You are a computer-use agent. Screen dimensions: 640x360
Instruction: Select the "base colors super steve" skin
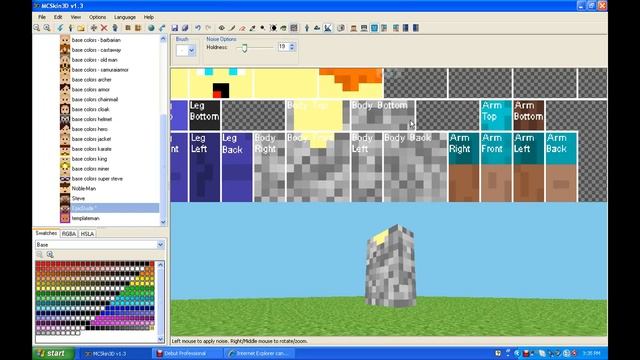(97, 179)
